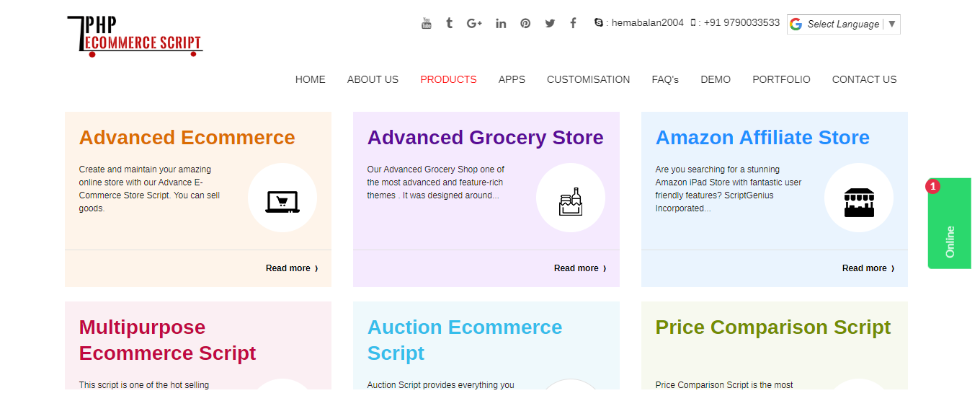Open the Twitter bird icon
The width and height of the screenshot is (980, 401).
550,23
